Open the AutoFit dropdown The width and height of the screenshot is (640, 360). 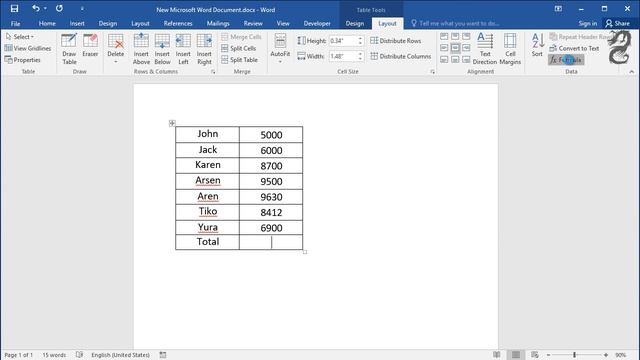280,49
